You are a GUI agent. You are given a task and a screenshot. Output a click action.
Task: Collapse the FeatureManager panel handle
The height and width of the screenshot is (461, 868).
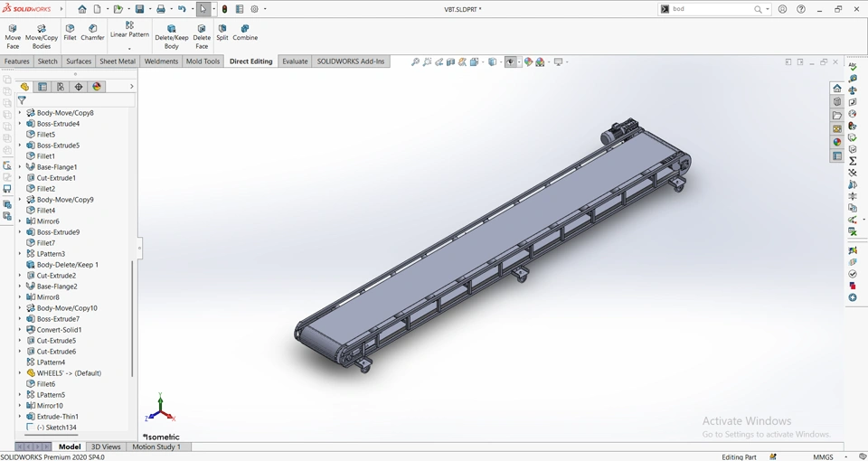click(139, 248)
